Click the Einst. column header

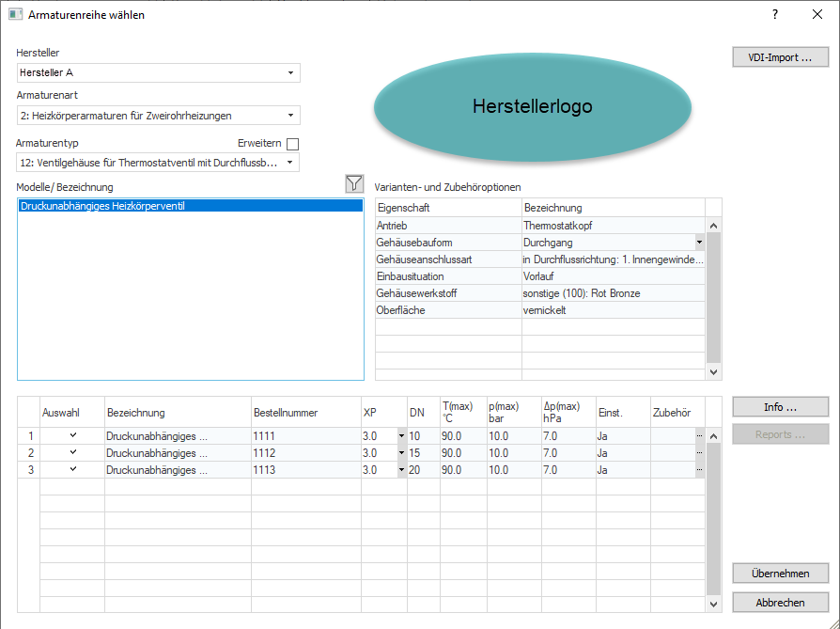pyautogui.click(x=623, y=413)
